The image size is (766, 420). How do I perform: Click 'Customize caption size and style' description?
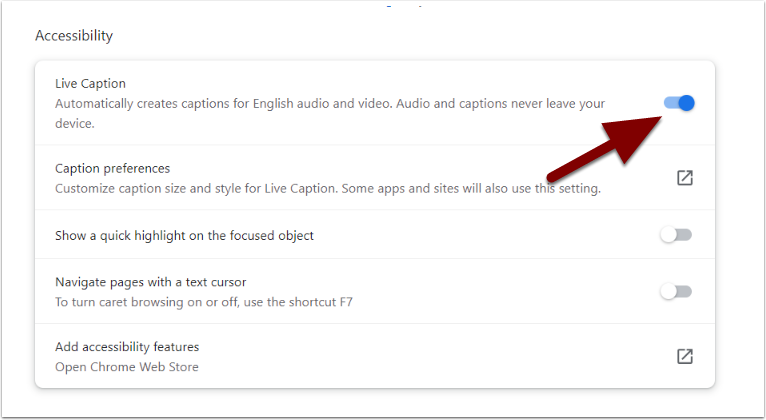pyautogui.click(x=328, y=189)
